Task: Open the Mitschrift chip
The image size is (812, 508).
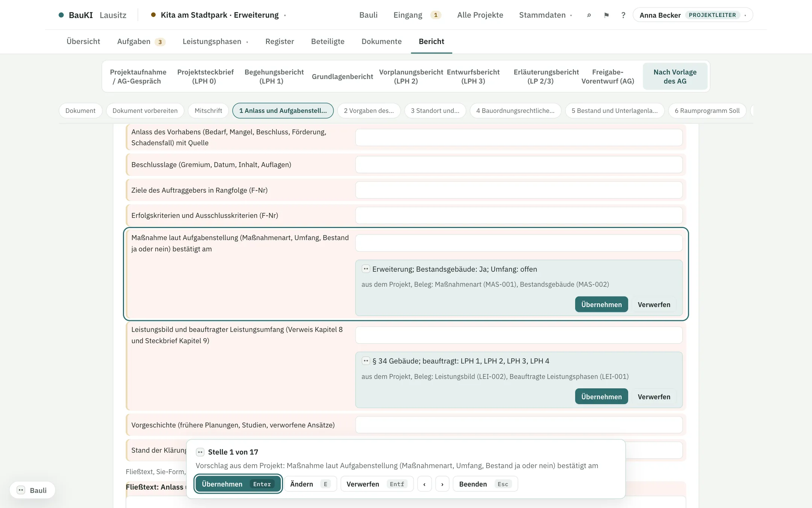Action: [208, 111]
